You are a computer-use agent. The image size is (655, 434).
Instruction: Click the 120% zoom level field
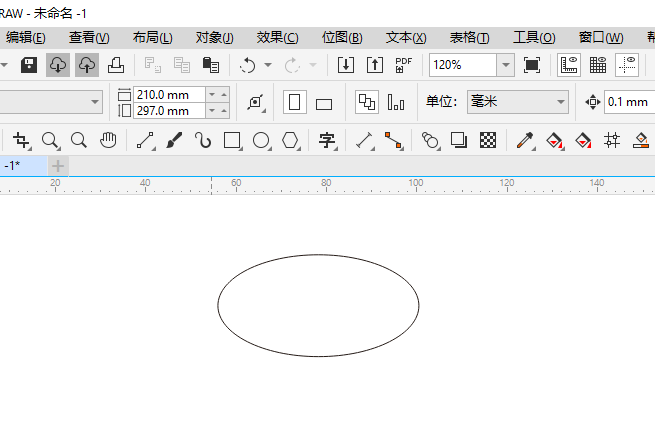(463, 65)
